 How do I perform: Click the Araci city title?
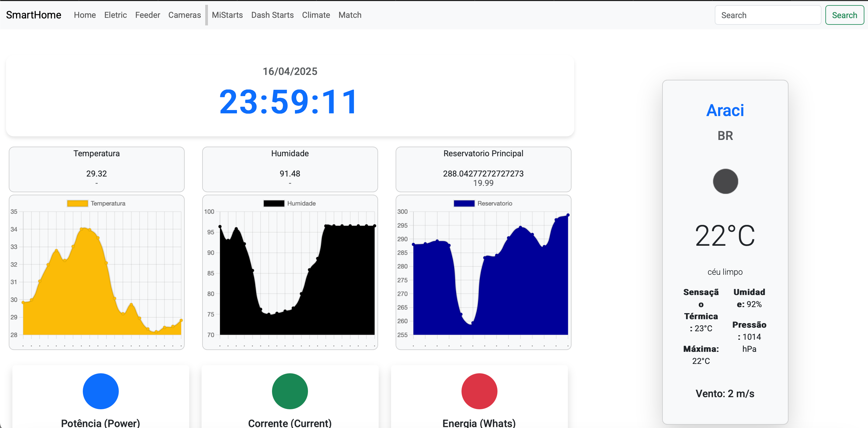point(725,111)
